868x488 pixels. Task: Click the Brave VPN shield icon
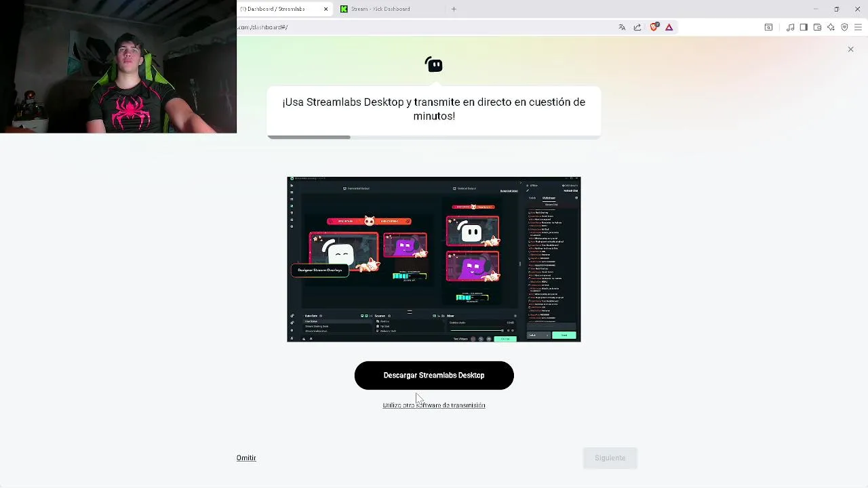[844, 27]
